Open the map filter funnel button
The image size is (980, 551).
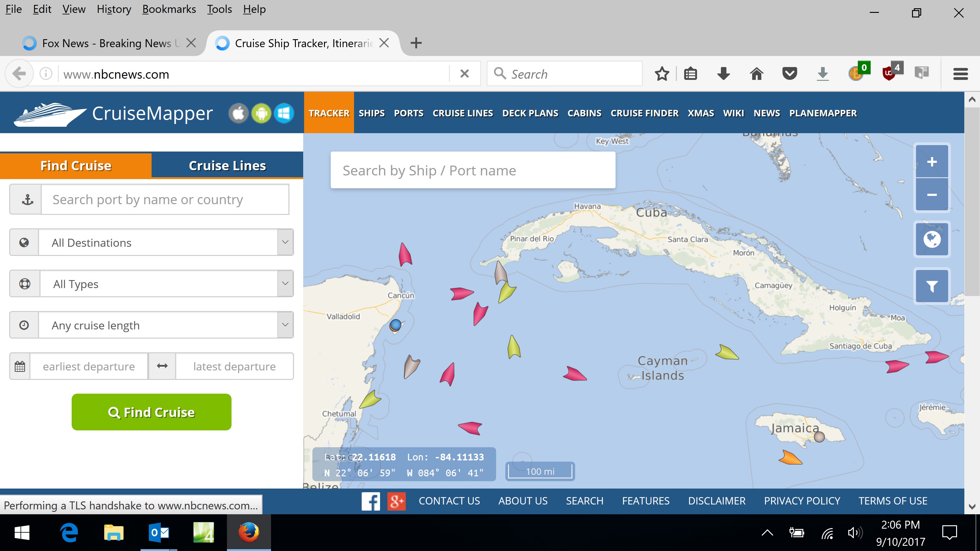tap(932, 286)
